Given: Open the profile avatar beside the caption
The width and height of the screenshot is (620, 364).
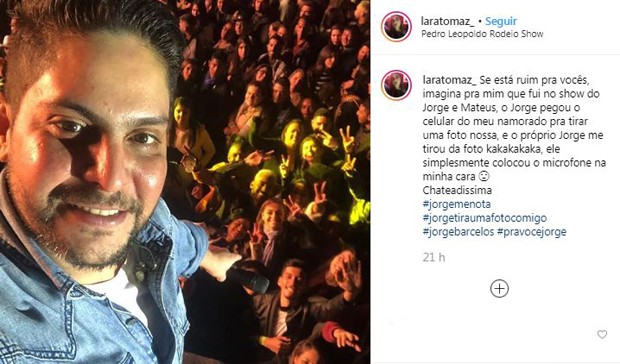Looking at the screenshot, I should (x=396, y=85).
